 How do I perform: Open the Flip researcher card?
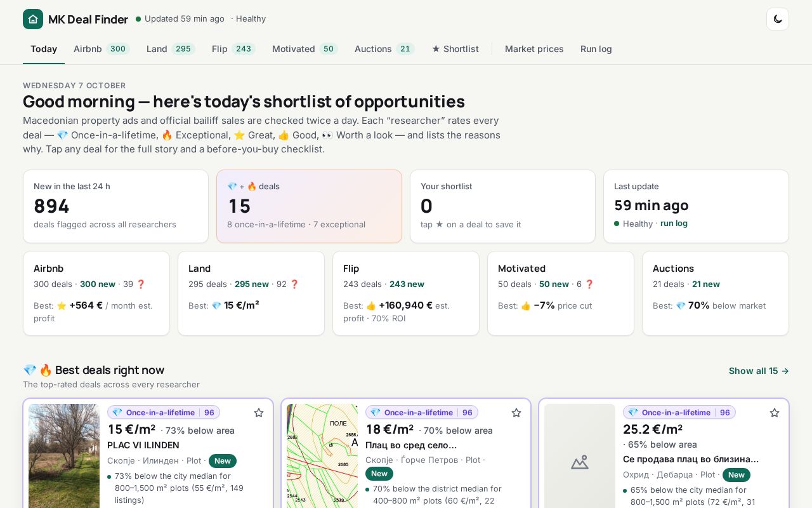(406, 293)
